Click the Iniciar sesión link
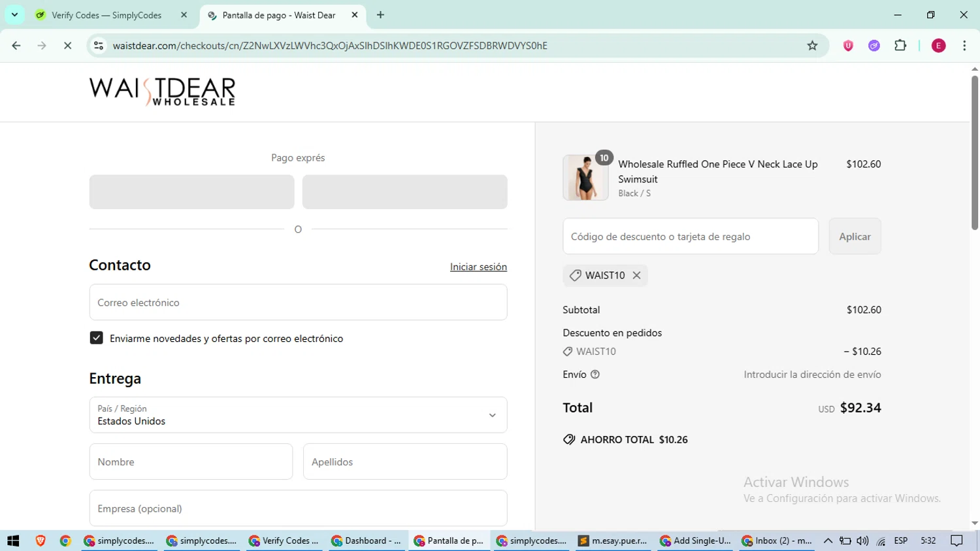 tap(478, 267)
